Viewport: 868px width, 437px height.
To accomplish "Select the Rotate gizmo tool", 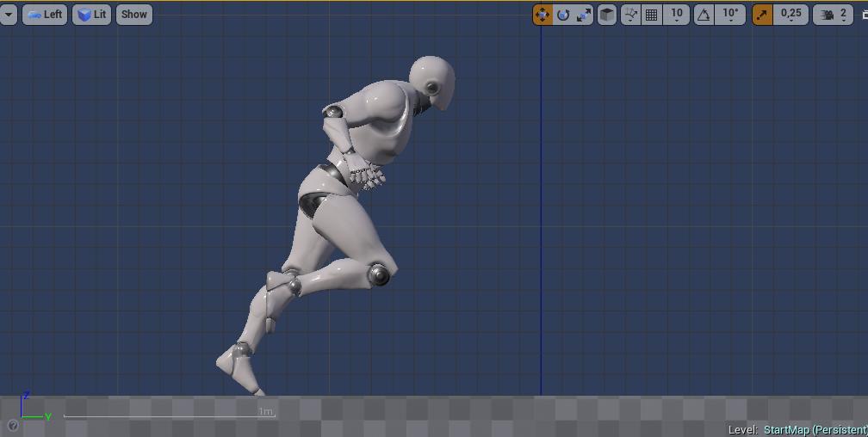I will coord(563,15).
